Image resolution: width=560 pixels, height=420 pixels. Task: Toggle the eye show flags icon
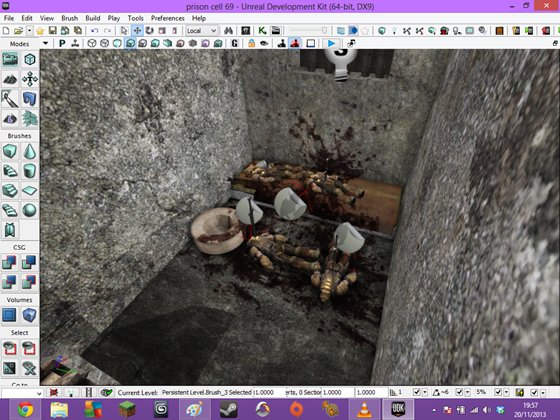(x=264, y=44)
